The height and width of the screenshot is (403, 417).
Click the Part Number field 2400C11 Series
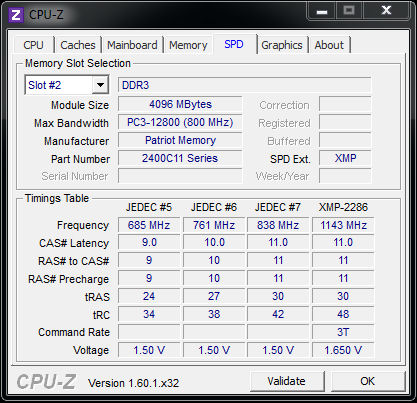[180, 158]
